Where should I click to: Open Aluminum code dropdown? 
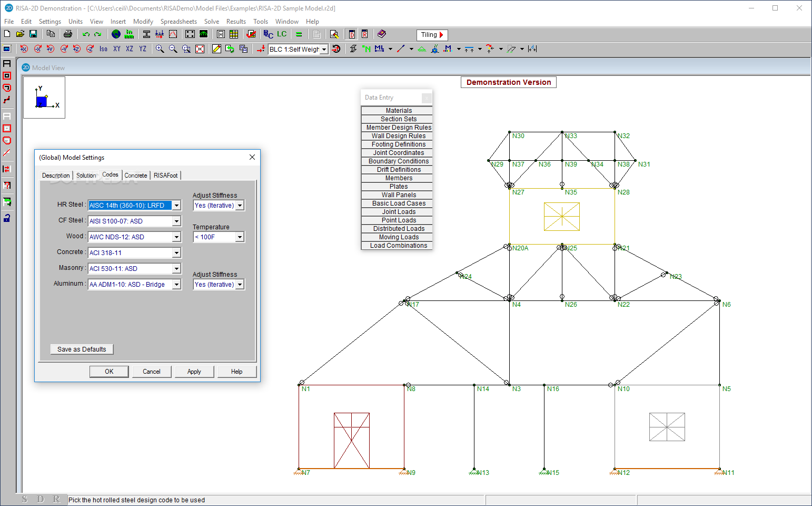tap(177, 285)
